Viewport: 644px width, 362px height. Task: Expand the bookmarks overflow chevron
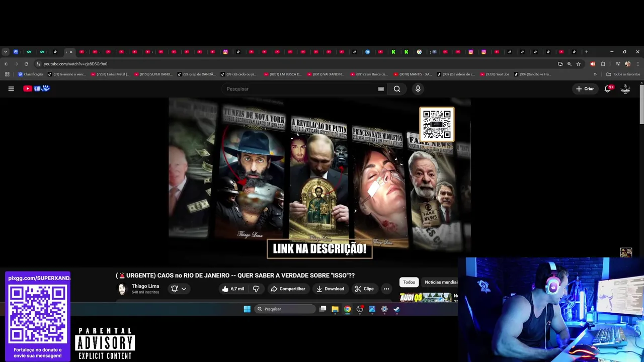(x=595, y=74)
